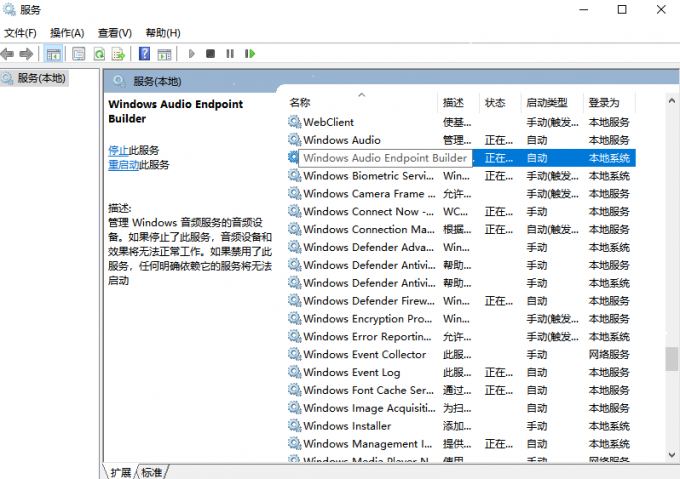Click the 服务(本地) panel header icon
This screenshot has height=479, width=680.
pyautogui.click(x=119, y=81)
